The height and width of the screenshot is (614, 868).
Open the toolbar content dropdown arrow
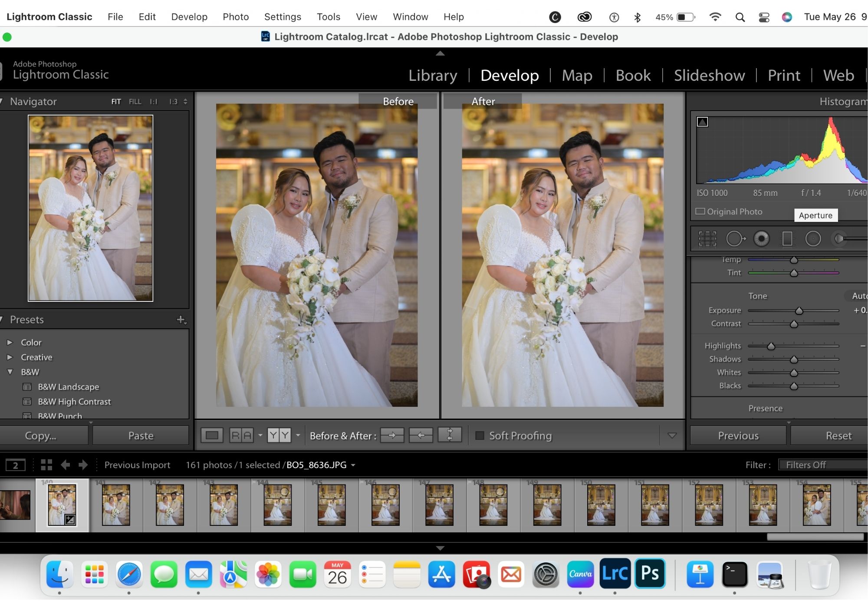tap(672, 435)
